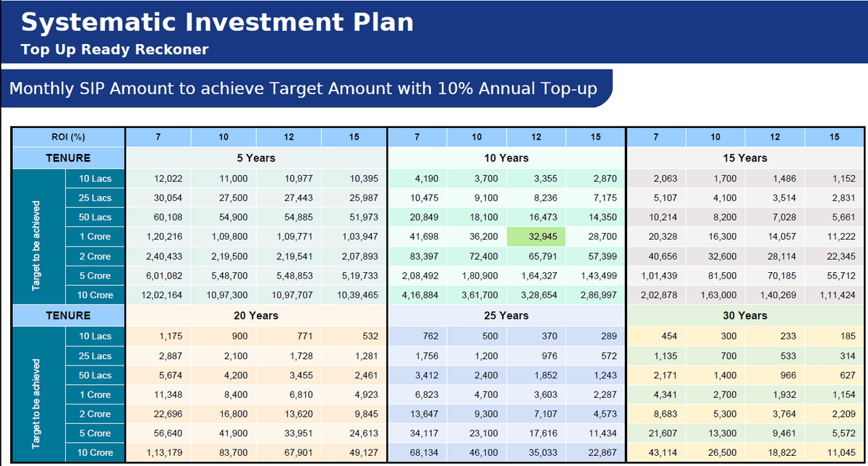
Task: Select the 30 Years tenure heading
Action: click(745, 315)
